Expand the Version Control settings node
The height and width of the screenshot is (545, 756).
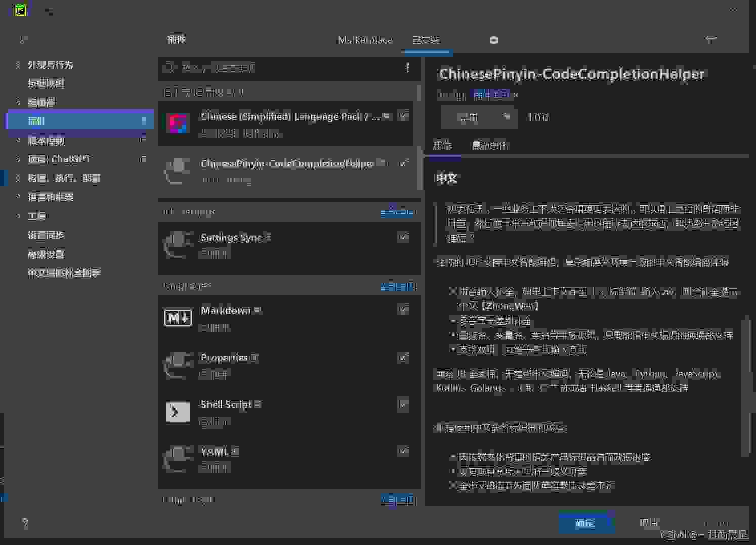click(x=18, y=140)
